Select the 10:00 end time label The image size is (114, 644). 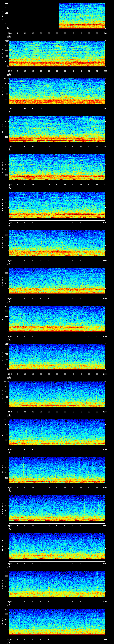(x=105, y=223)
